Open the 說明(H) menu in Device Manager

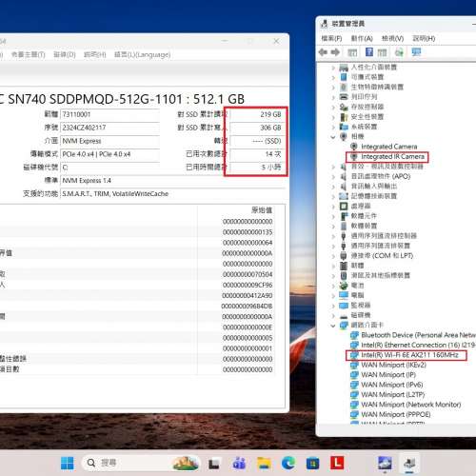[x=424, y=38]
